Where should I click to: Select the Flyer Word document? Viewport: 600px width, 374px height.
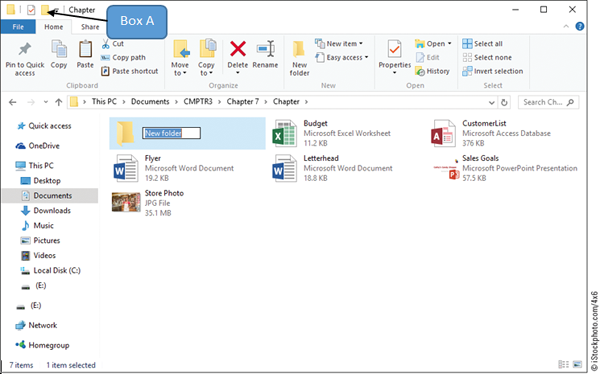point(173,168)
